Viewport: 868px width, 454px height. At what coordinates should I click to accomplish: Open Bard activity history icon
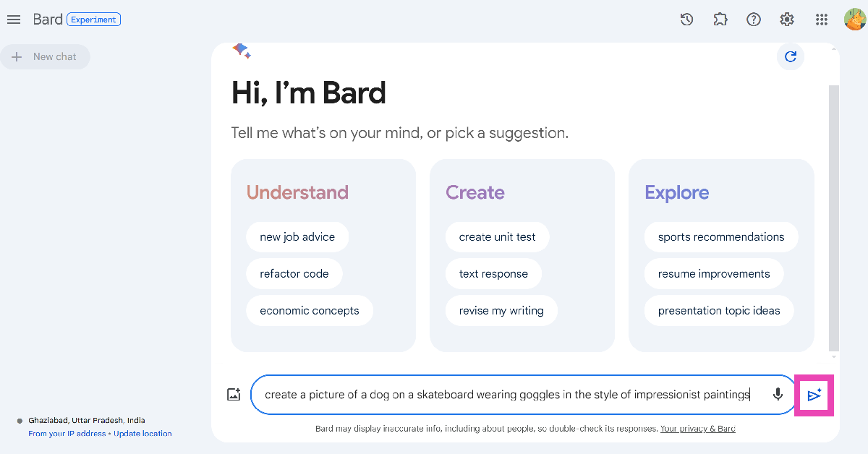[687, 20]
